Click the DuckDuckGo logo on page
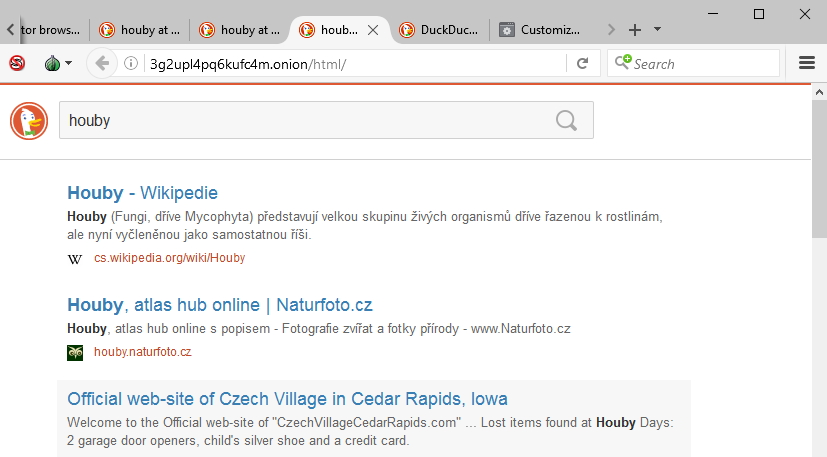Viewport: 827px width, 457px height. [29, 121]
